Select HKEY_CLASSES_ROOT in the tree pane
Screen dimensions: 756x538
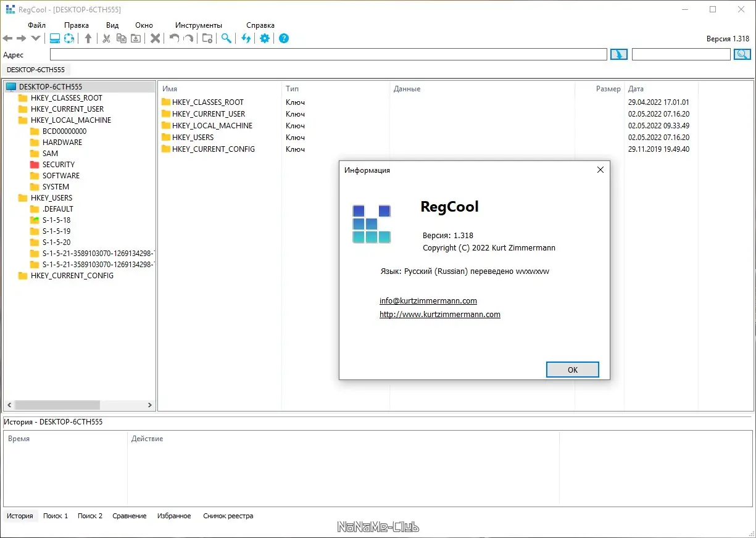[x=67, y=98]
